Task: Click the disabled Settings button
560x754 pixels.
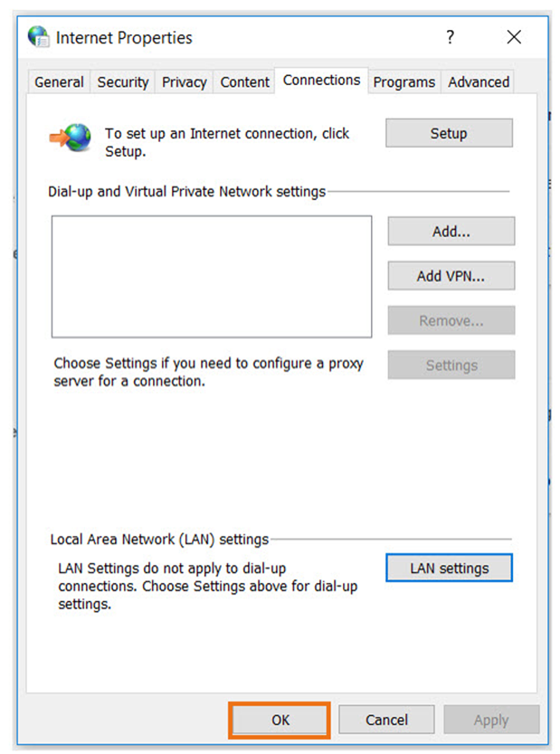Action: (x=451, y=365)
